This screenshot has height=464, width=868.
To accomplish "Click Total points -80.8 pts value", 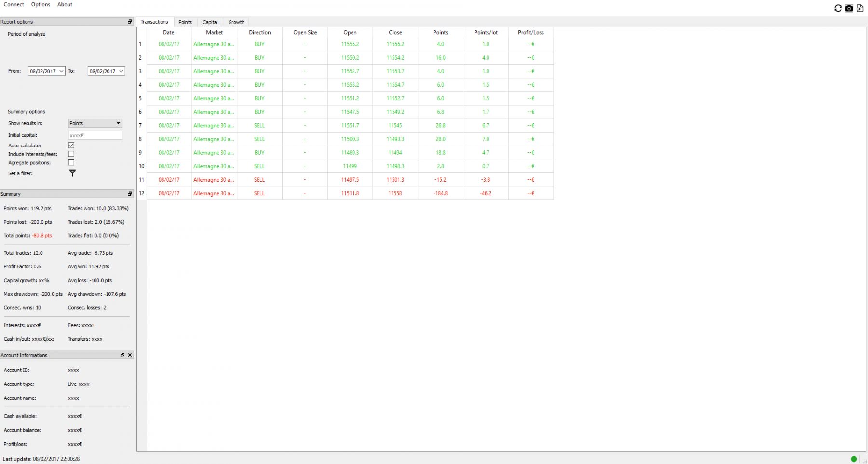I will (42, 236).
